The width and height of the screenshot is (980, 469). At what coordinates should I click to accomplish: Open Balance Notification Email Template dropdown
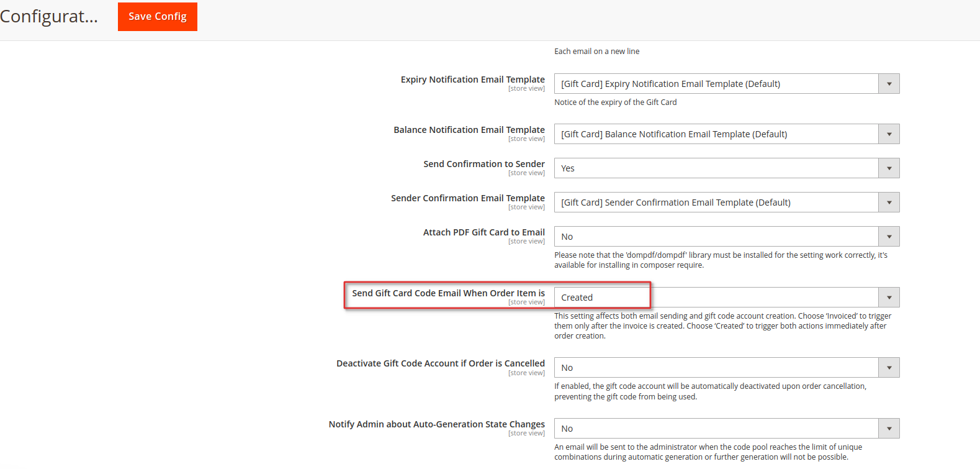coord(727,134)
